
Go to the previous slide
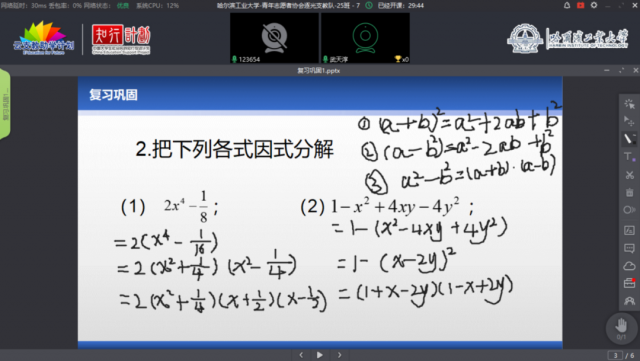301,355
